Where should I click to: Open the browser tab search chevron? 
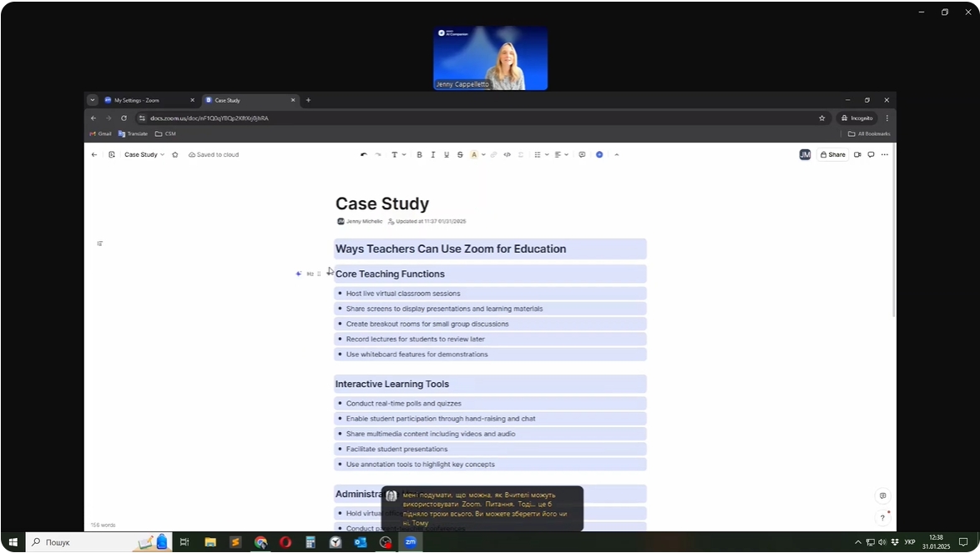93,100
